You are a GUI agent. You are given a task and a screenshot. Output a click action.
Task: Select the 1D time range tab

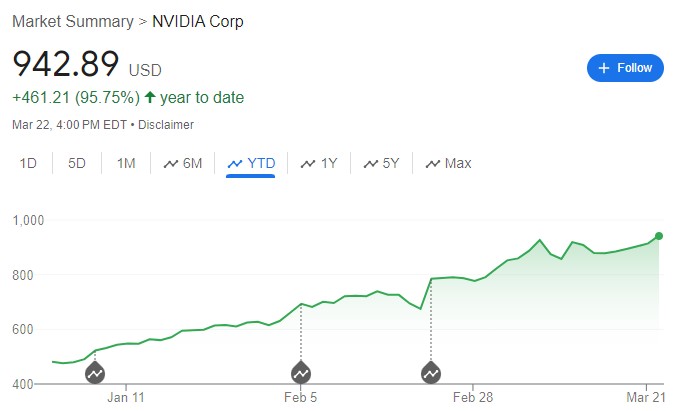(29, 163)
